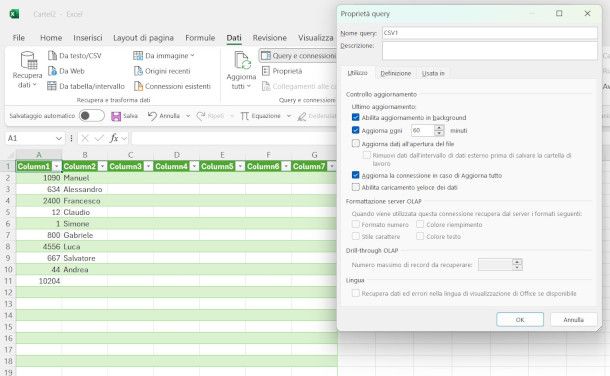This screenshot has height=376, width=610.
Task: Click the formula bar input
Action: pyautogui.click(x=233, y=138)
